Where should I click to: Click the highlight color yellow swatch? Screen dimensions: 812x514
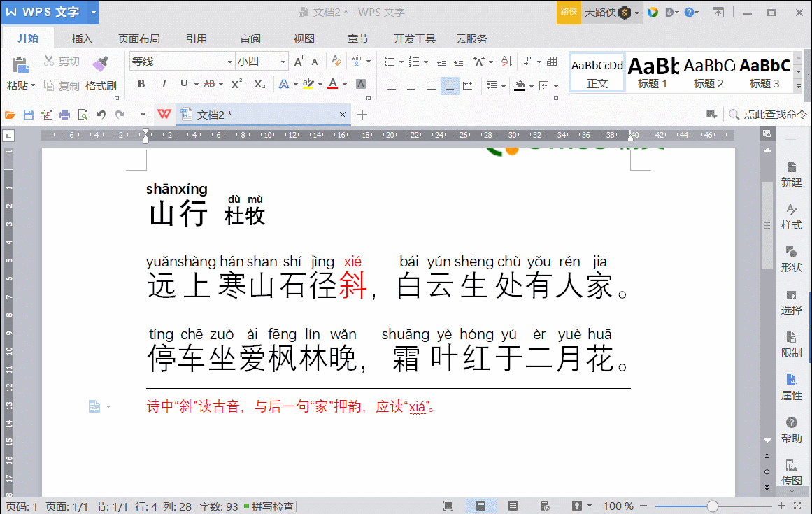308,84
